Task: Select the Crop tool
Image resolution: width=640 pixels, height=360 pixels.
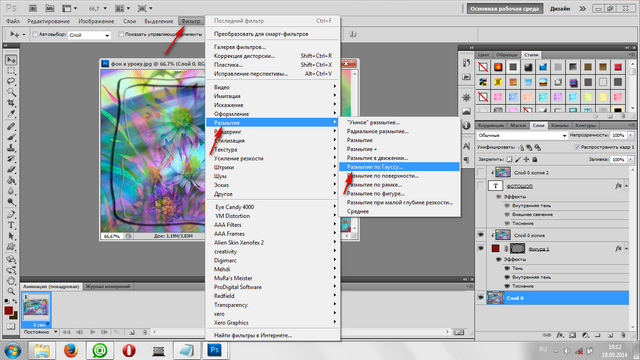Action: tap(11, 102)
